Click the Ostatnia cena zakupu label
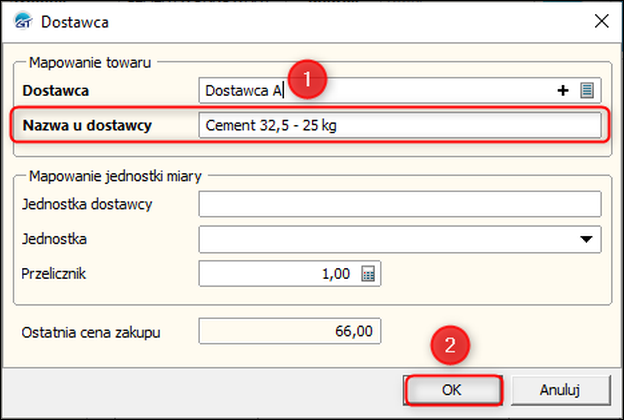624x420 pixels. [x=91, y=332]
